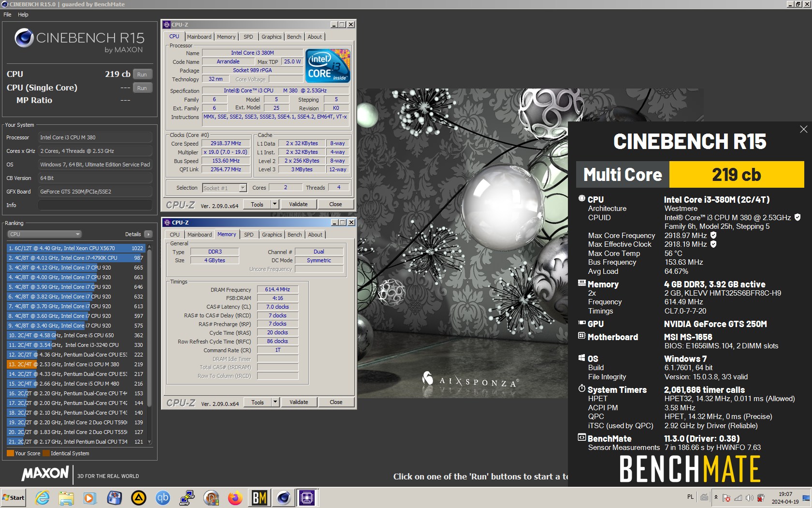812x508 pixels.
Task: Close the BenchMate result overlay with X
Action: coord(803,129)
